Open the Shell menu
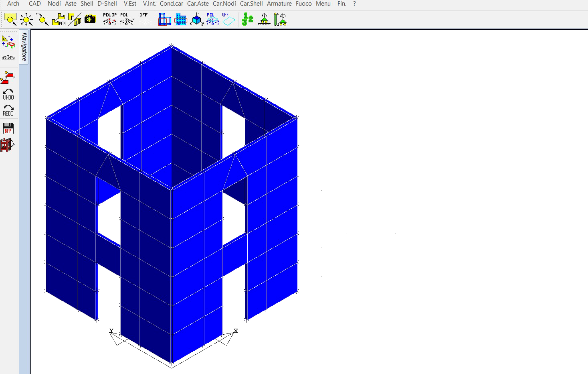This screenshot has width=588, height=374. 87,4
